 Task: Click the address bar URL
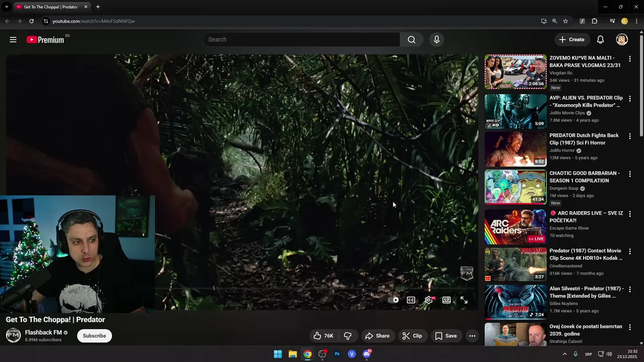click(x=94, y=21)
